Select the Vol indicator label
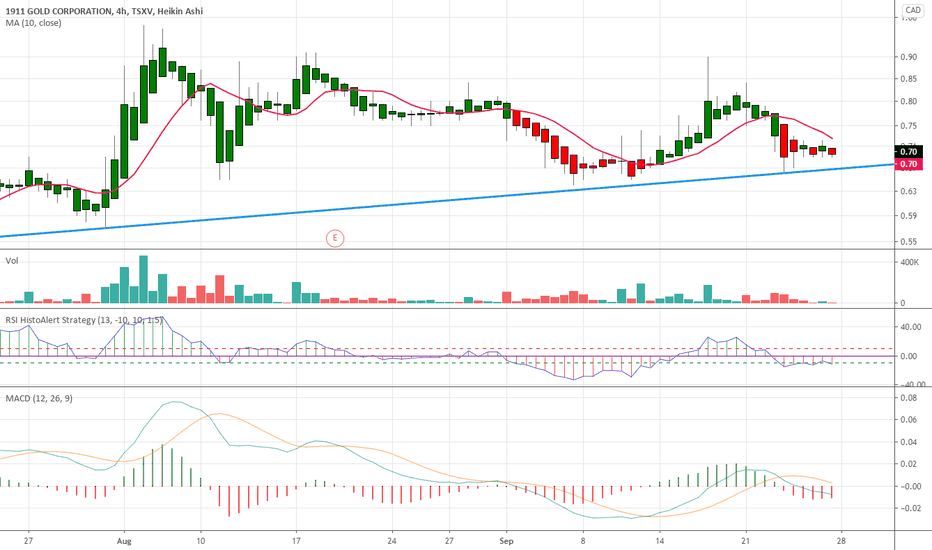 [12, 260]
